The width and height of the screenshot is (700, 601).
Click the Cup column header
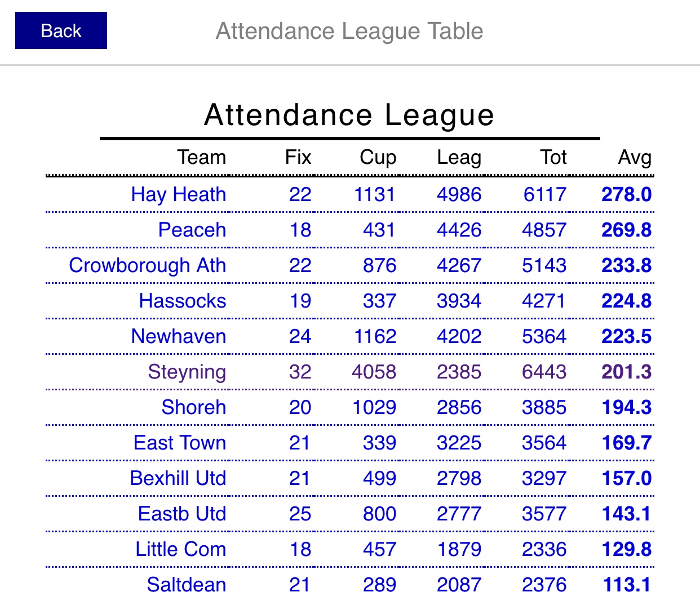[x=378, y=157]
